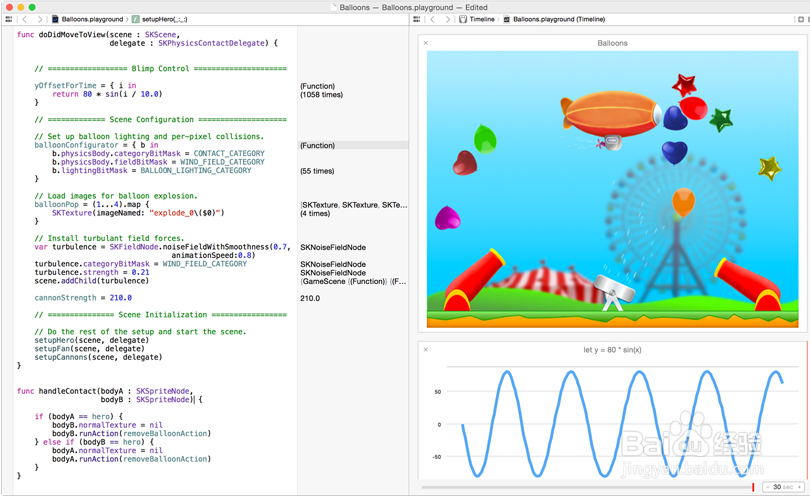Click the 'Scene Initialization' comment line
Viewport: 810px width, 497px height.
point(160,315)
